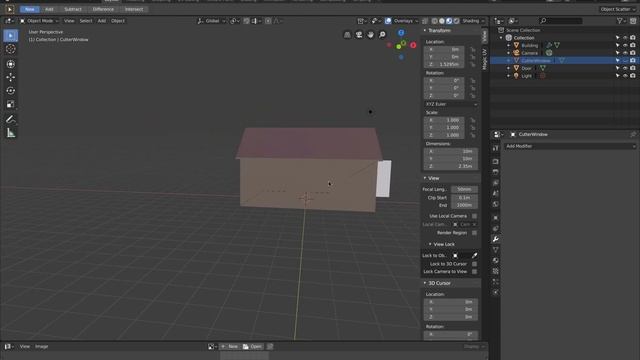The height and width of the screenshot is (360, 640).
Task: Open the Shading options dropdown
Action: click(x=473, y=21)
